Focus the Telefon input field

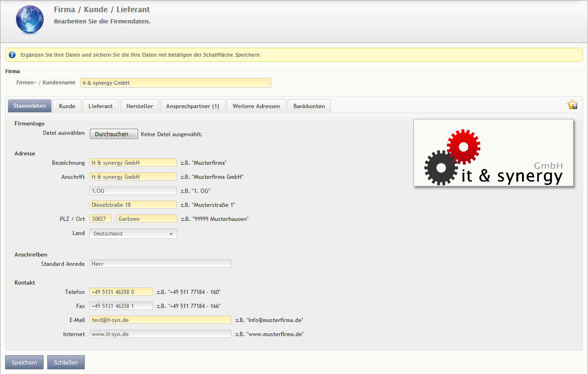(x=121, y=292)
